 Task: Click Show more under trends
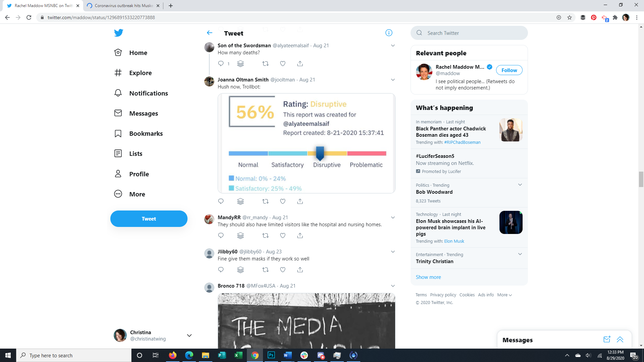[x=428, y=277]
